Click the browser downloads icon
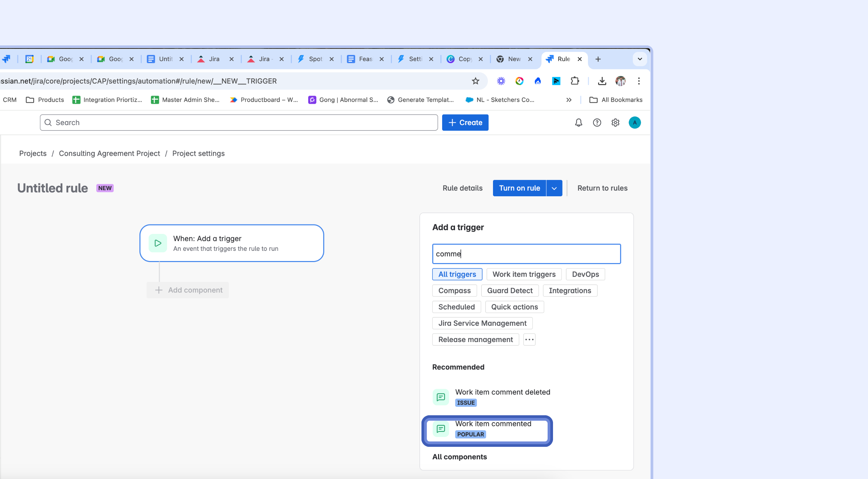This screenshot has width=868, height=479. coord(602,81)
